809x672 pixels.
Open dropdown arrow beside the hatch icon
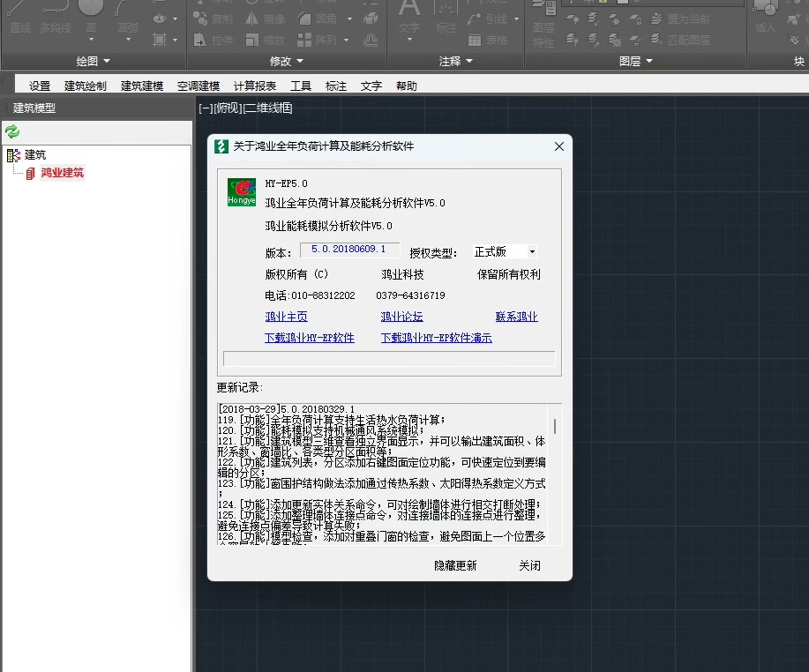click(175, 40)
